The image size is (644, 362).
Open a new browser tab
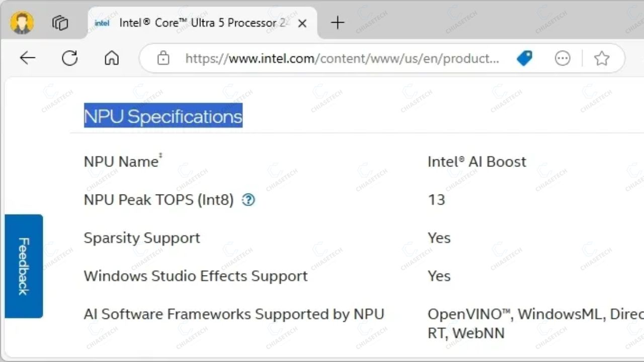(x=338, y=23)
